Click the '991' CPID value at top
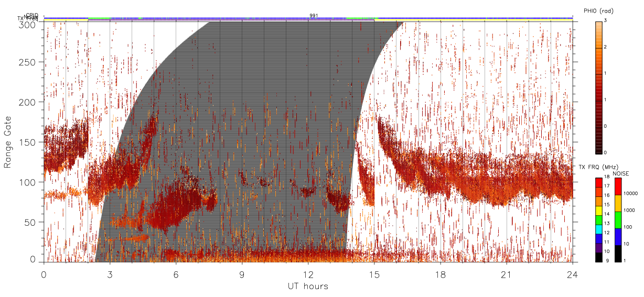The image size is (644, 297). tap(313, 16)
